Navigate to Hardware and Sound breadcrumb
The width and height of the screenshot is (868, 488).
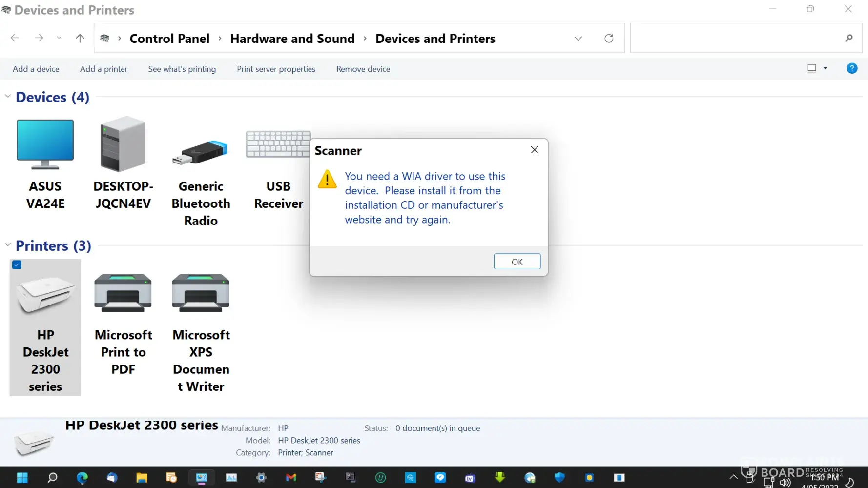coord(292,39)
